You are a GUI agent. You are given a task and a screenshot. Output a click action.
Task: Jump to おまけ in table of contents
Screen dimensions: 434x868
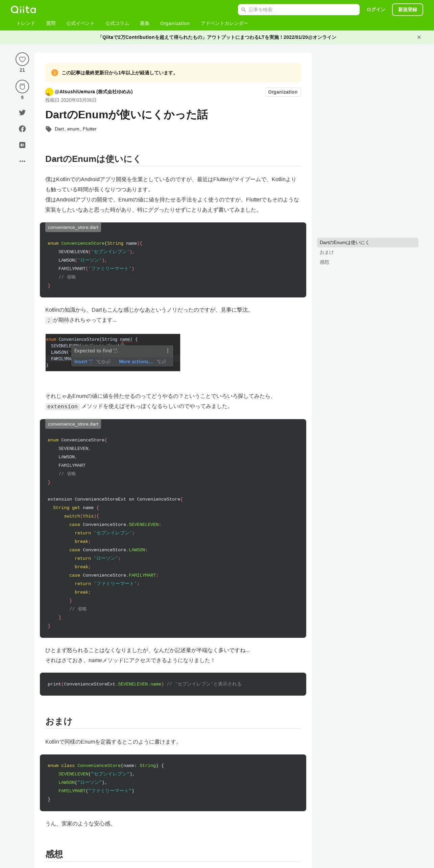327,252
